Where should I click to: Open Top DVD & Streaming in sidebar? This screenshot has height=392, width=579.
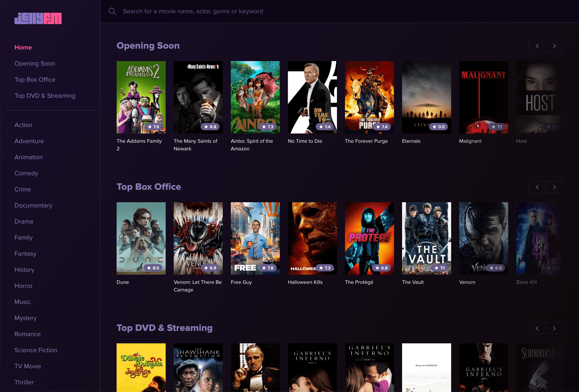tap(45, 96)
